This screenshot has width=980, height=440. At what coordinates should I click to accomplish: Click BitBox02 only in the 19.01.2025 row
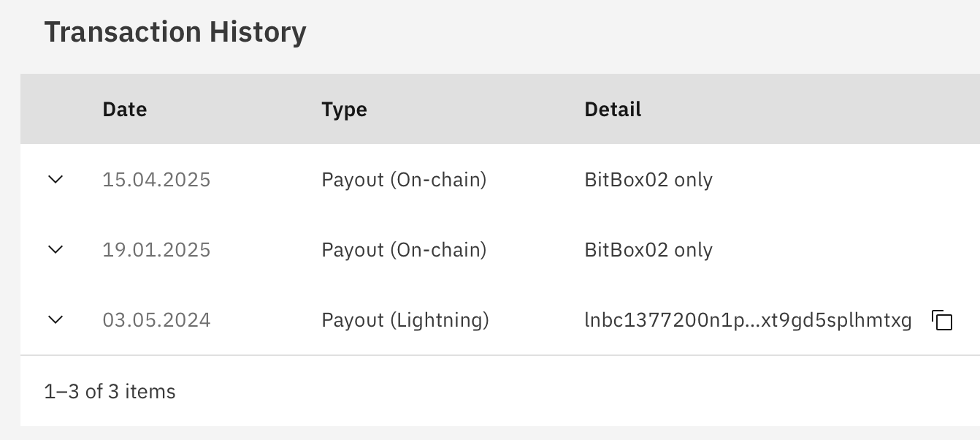point(648,250)
